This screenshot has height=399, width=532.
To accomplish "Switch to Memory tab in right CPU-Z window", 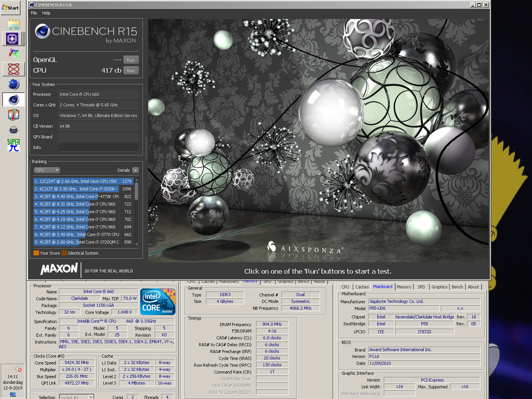I will coord(404,287).
